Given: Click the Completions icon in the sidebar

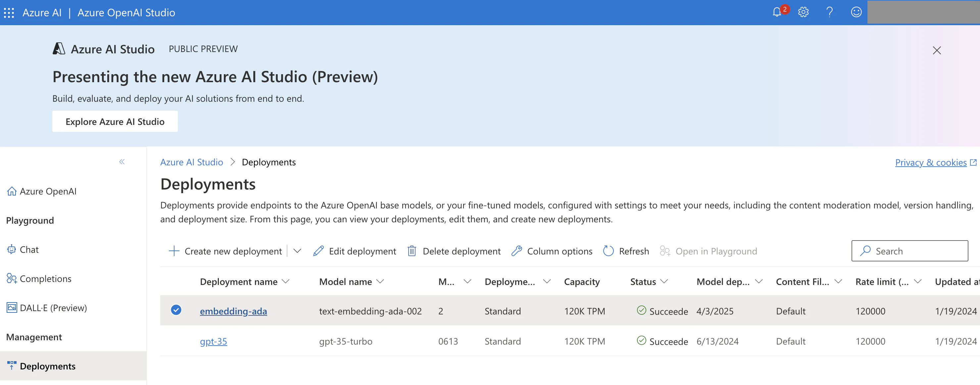Looking at the screenshot, I should pyautogui.click(x=11, y=278).
